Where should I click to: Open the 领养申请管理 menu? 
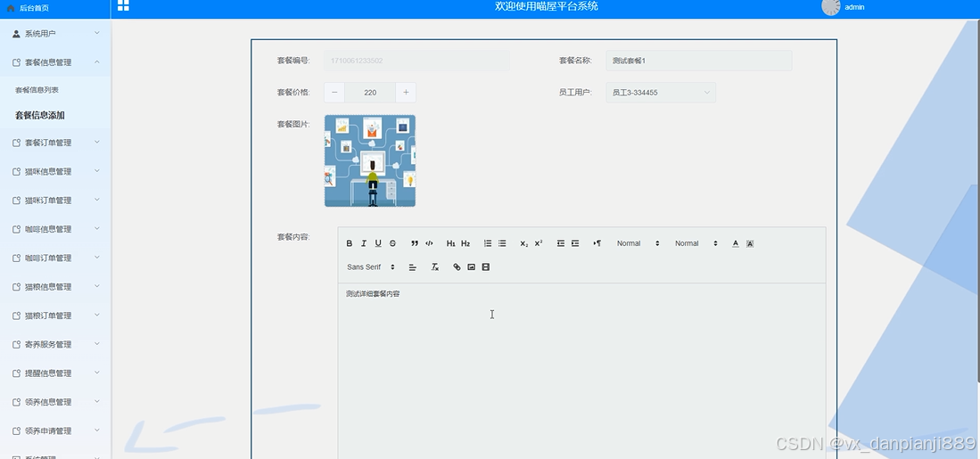(x=55, y=430)
